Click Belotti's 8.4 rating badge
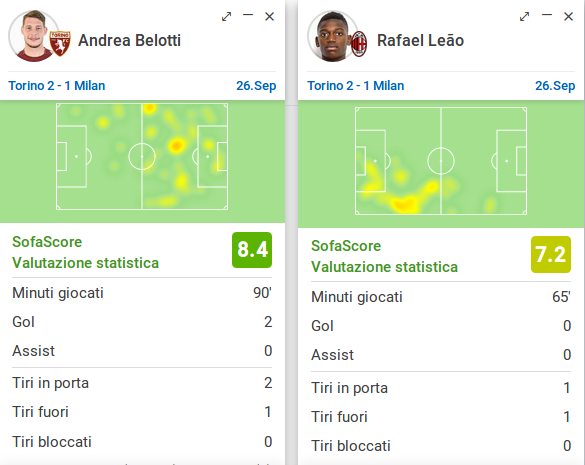Image resolution: width=585 pixels, height=465 pixels. coord(252,250)
